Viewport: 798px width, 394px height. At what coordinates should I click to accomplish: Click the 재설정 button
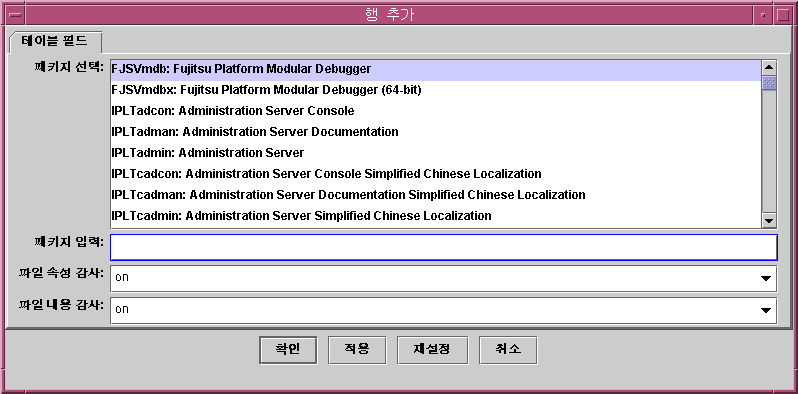click(432, 350)
